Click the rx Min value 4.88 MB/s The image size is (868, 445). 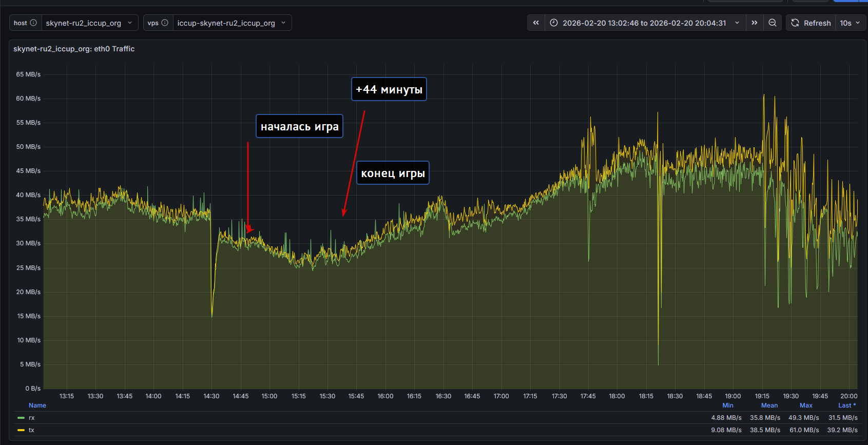(x=726, y=418)
